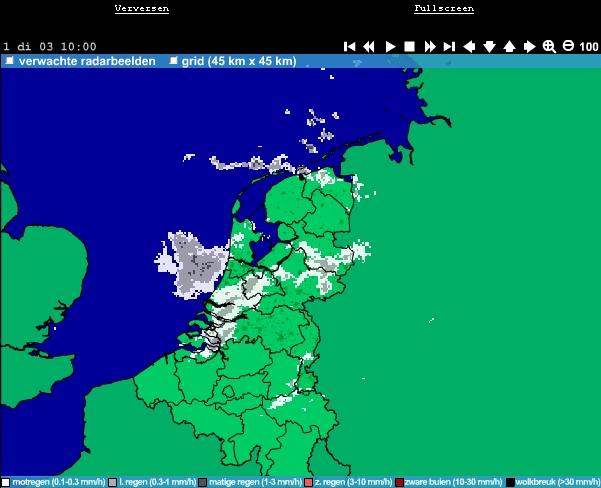The width and height of the screenshot is (601, 488).
Task: Stop the radar animation
Action: click(409, 47)
